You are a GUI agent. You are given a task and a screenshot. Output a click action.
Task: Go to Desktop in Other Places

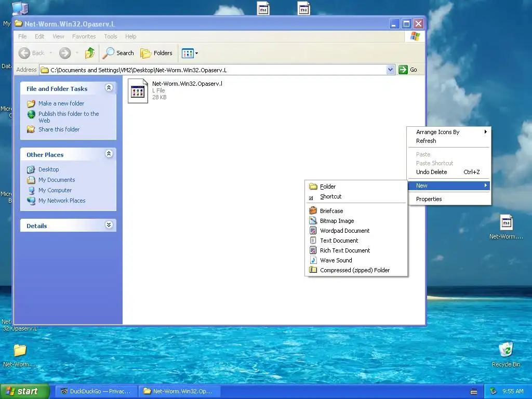pyautogui.click(x=48, y=169)
